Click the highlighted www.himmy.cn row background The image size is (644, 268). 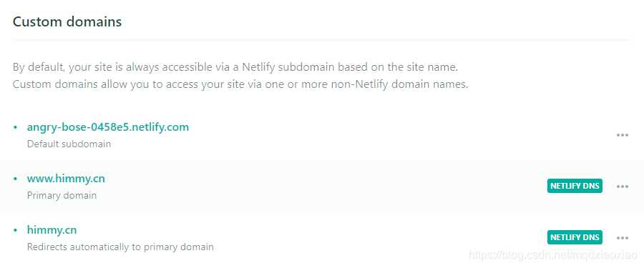pyautogui.click(x=322, y=187)
